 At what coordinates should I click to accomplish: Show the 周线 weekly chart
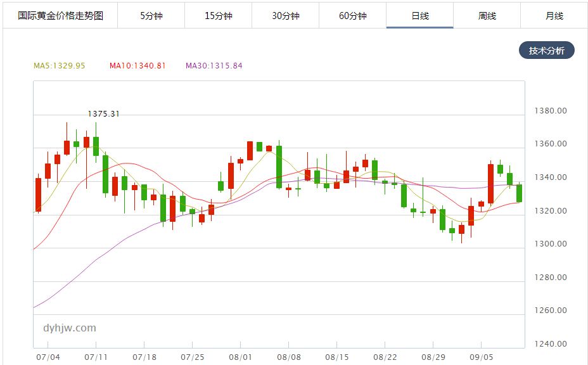click(487, 16)
